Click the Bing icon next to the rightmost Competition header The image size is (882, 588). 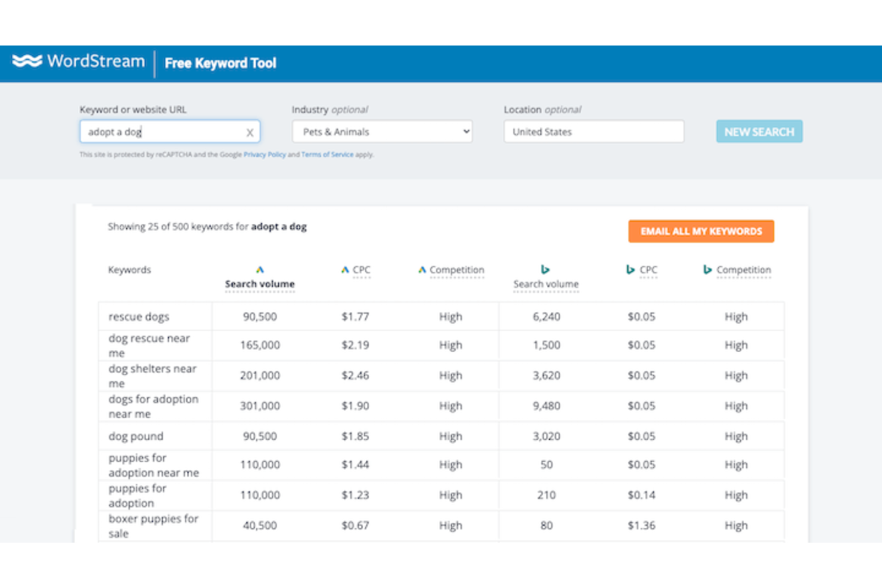coord(707,269)
